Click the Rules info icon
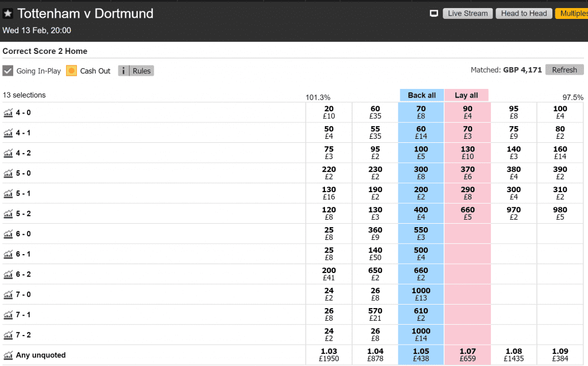The height and width of the screenshot is (366, 588). coord(123,71)
